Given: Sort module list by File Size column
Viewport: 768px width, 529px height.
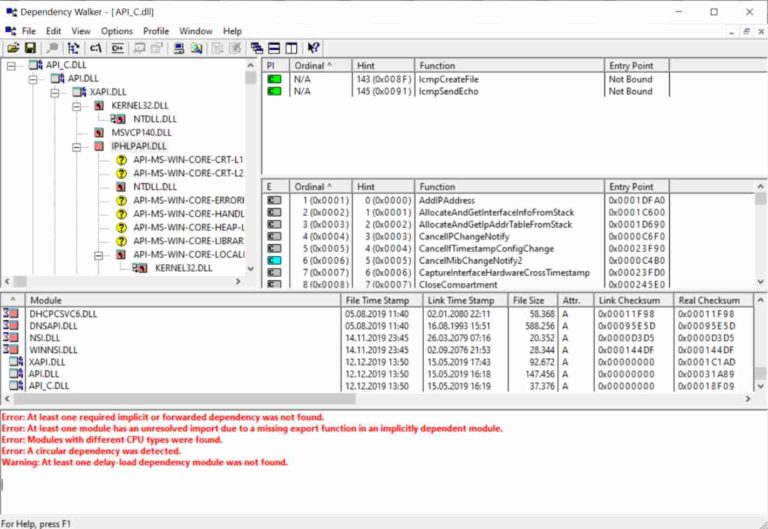Looking at the screenshot, I should 533,300.
